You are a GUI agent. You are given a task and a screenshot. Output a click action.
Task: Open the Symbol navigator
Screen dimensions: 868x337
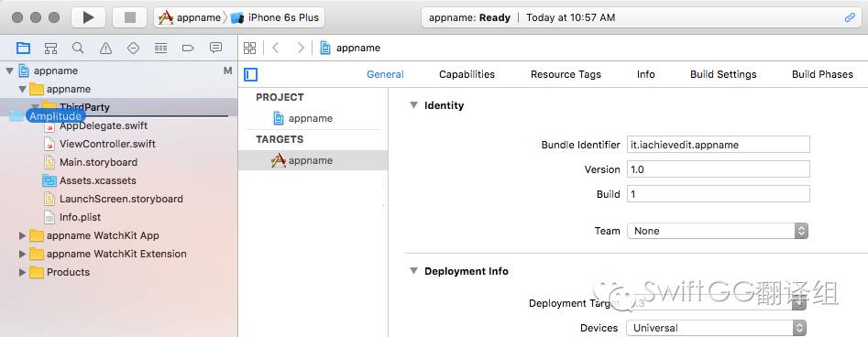(51, 49)
